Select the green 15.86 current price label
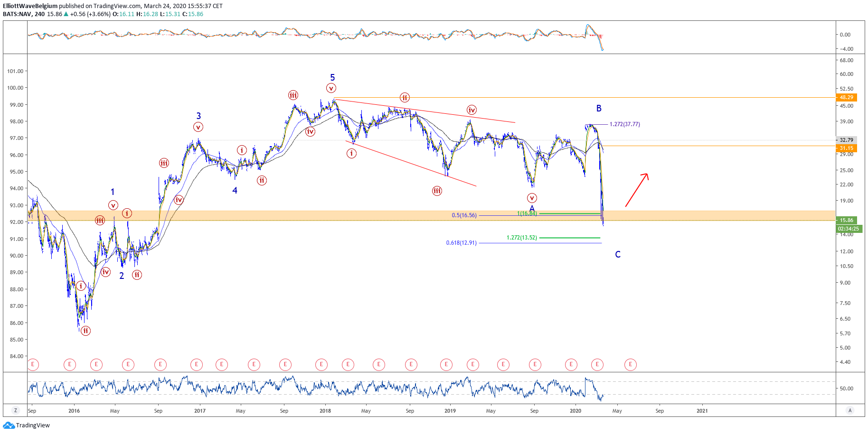The height and width of the screenshot is (434, 868). 847,220
